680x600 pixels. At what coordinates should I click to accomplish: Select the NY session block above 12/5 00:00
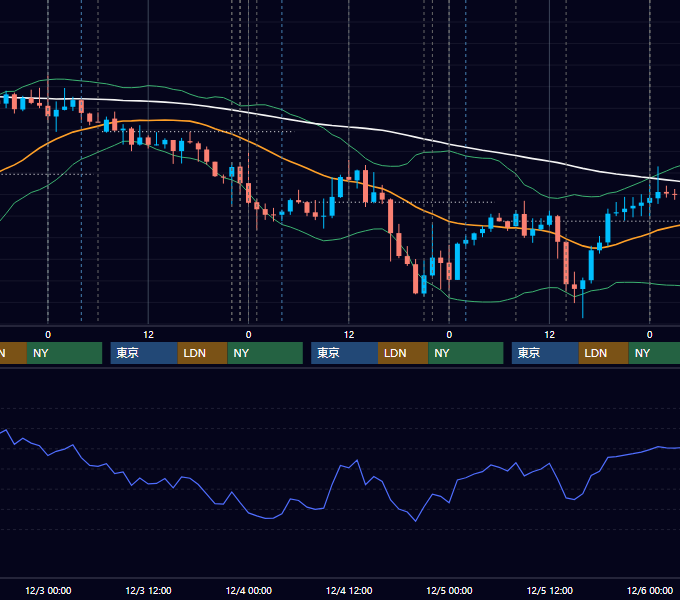point(466,353)
